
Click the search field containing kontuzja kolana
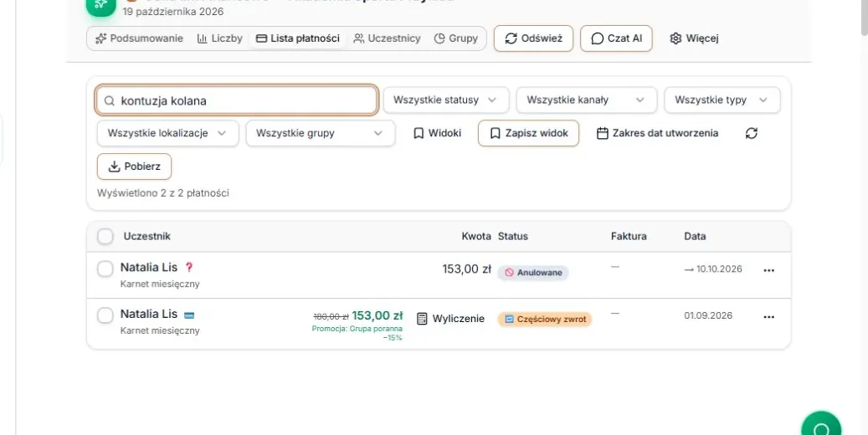point(237,100)
